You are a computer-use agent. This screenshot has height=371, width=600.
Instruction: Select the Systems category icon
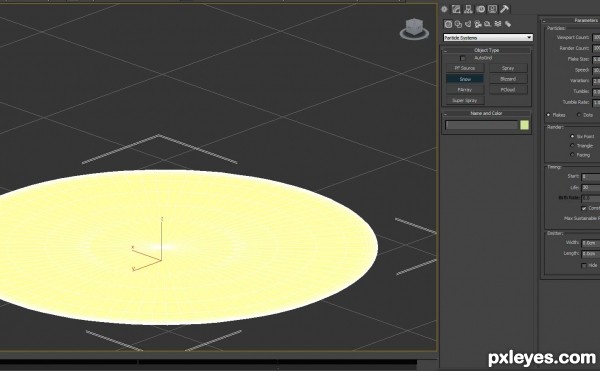(x=508, y=24)
